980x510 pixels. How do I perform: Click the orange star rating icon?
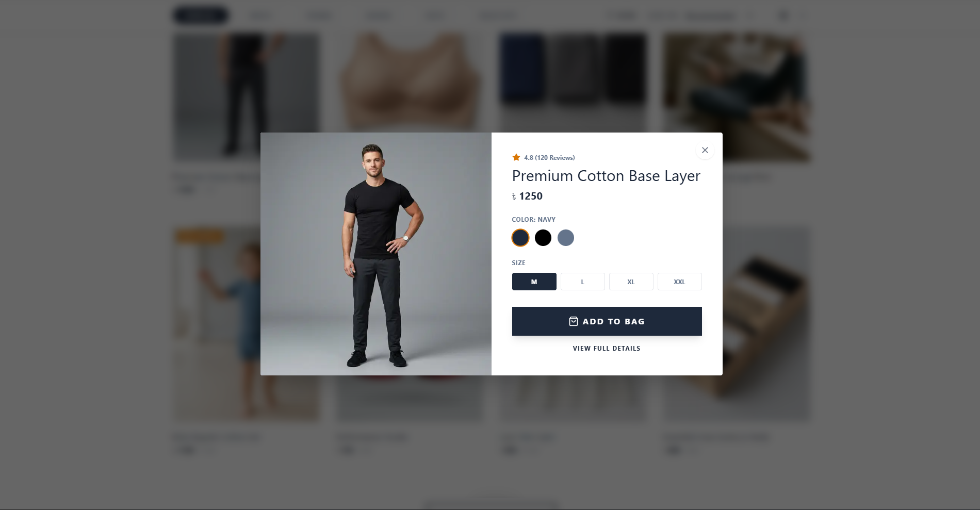click(x=516, y=157)
